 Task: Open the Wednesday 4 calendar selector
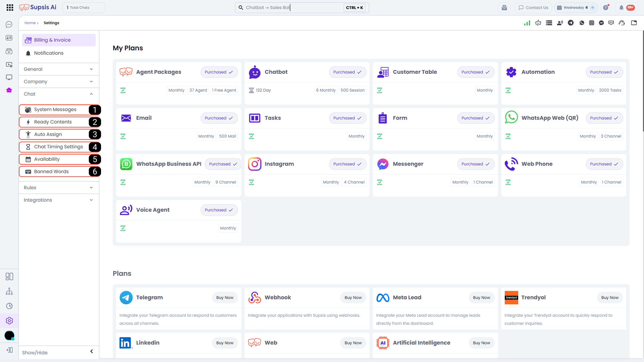coord(576,8)
